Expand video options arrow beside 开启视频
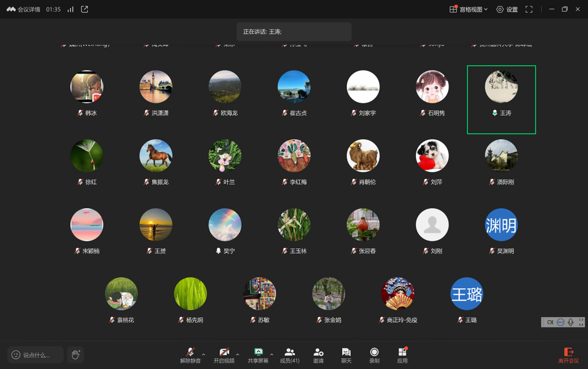The height and width of the screenshot is (369, 588). point(238,355)
